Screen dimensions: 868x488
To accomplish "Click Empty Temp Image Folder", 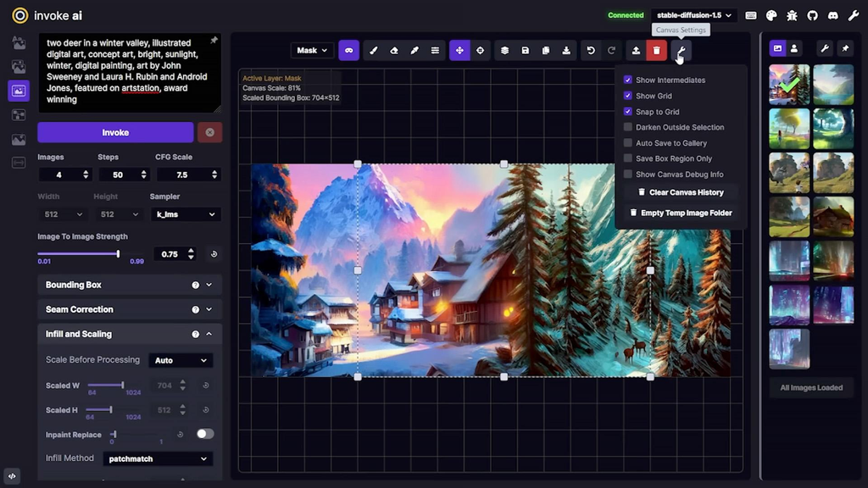I will pos(681,213).
